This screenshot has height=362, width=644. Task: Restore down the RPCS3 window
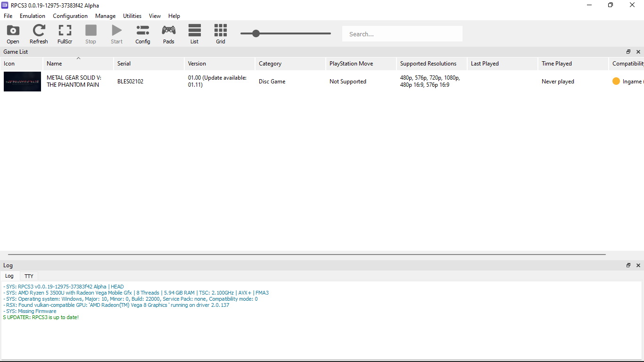(611, 5)
